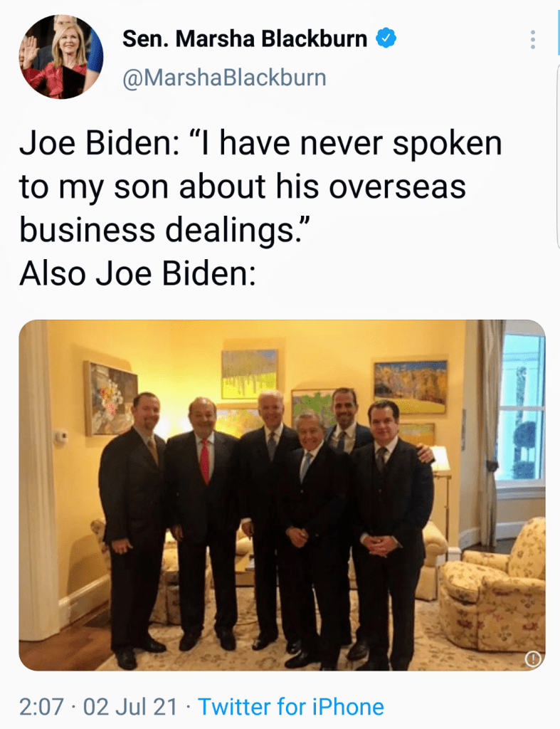Tap the 02 Jul 21 date
Image resolution: width=560 pixels, height=729 pixels.
(130, 707)
